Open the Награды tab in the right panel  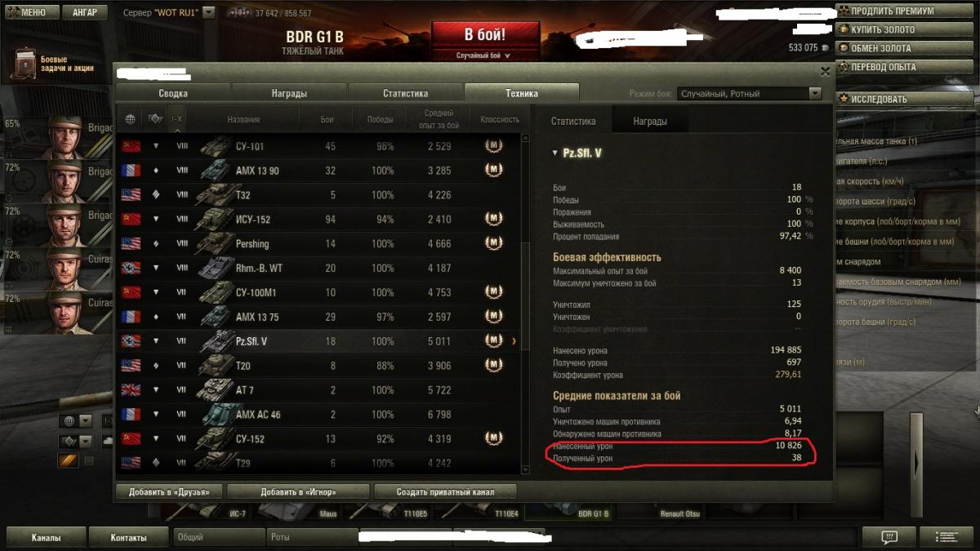[x=650, y=121]
